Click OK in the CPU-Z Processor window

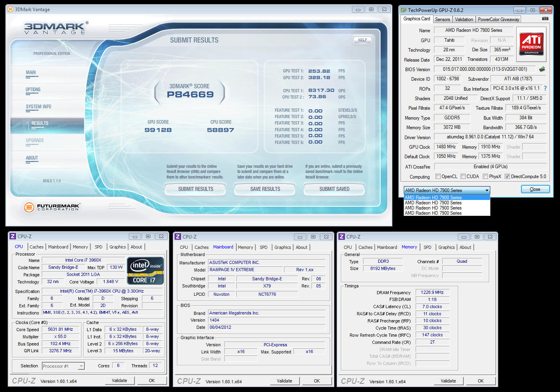(x=152, y=380)
